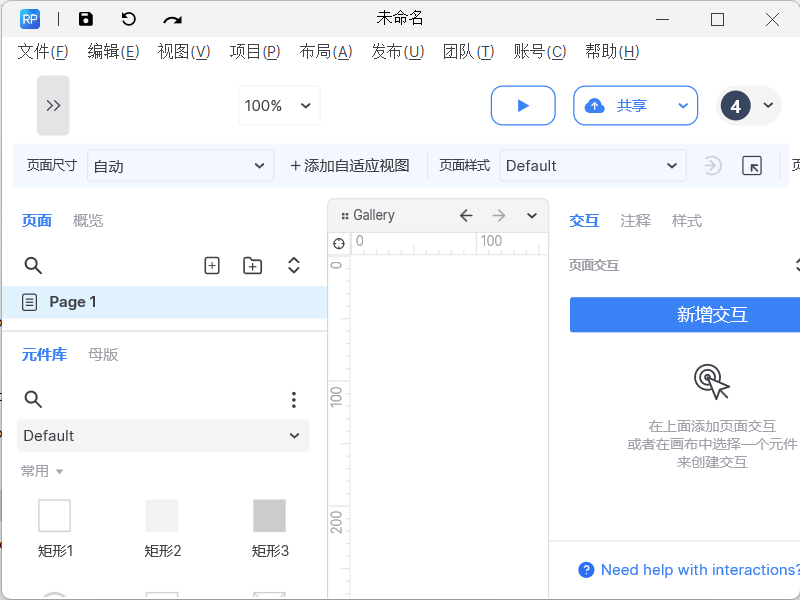800x600 pixels.
Task: Open the Need help with interactions link
Action: [700, 569]
